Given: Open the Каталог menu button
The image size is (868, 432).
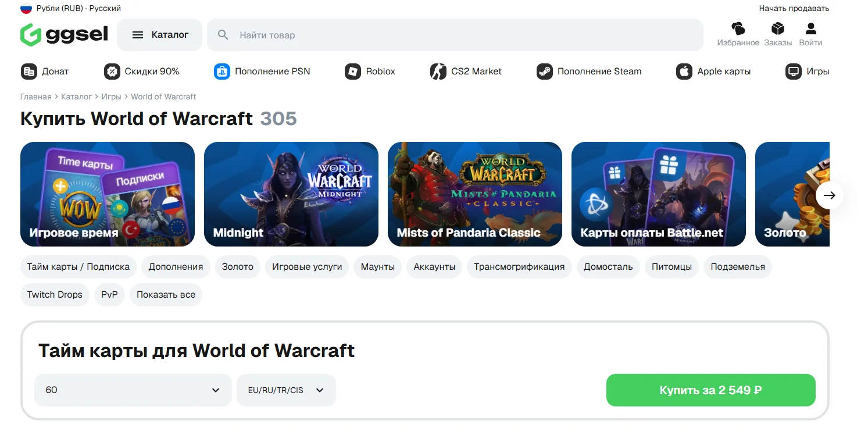Looking at the screenshot, I should tap(160, 35).
